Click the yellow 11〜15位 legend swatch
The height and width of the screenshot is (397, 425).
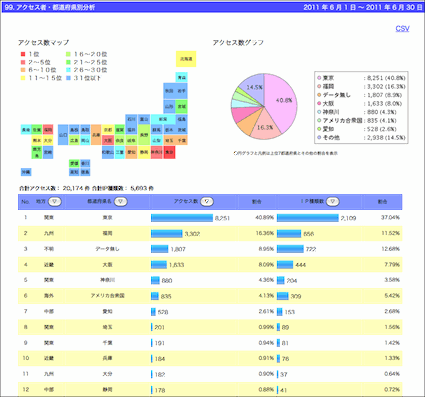[x=23, y=78]
